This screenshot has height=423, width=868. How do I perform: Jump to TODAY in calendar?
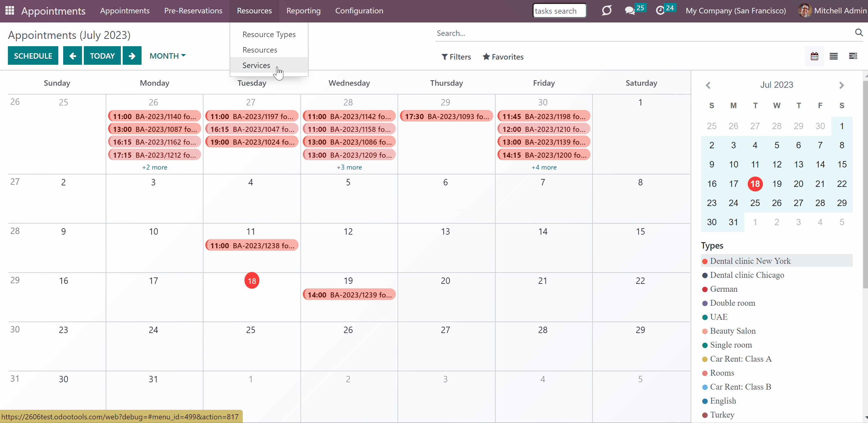click(102, 56)
